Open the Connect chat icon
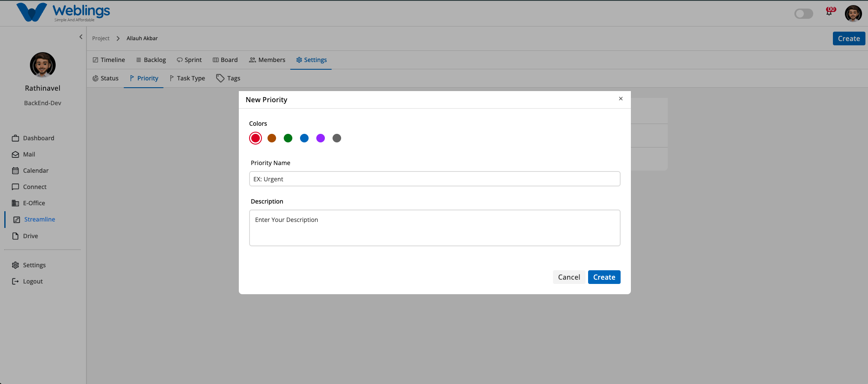 coord(15,187)
